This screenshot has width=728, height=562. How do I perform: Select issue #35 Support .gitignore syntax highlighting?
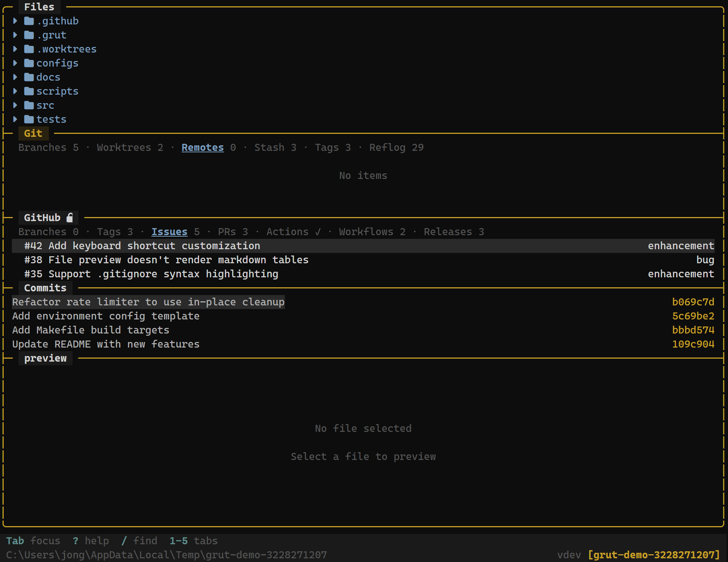pos(363,274)
